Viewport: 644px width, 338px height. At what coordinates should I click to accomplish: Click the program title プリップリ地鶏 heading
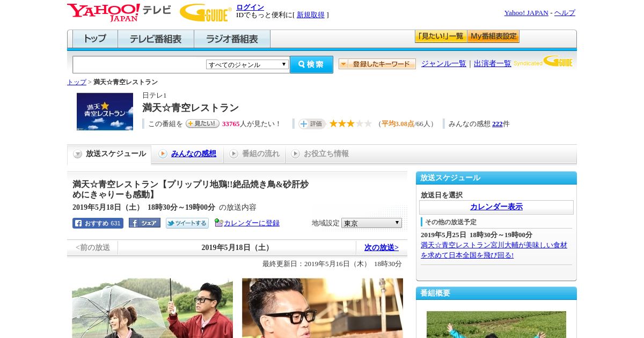click(191, 189)
